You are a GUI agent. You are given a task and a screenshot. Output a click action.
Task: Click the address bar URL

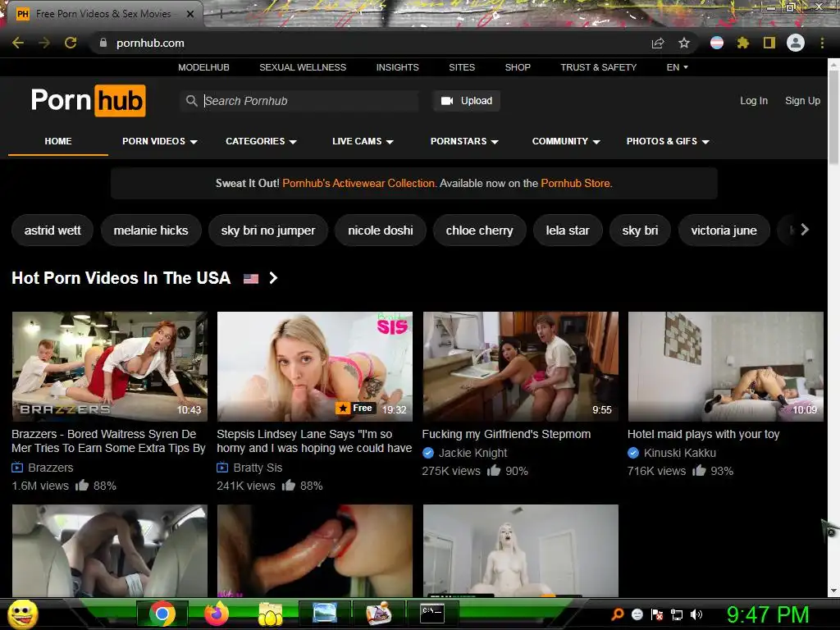[x=150, y=43]
